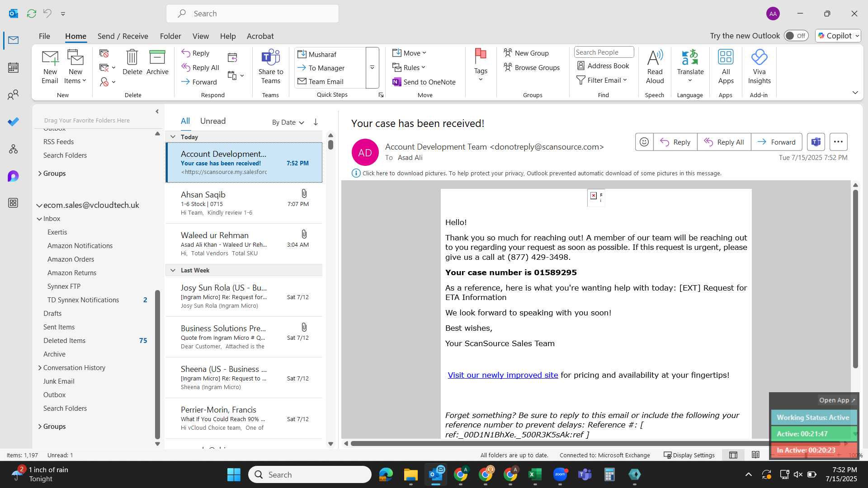Screen dimensions: 868x488
Task: Collapse the ecom.sales@vcloudtech.uk account tree
Action: tap(39, 205)
